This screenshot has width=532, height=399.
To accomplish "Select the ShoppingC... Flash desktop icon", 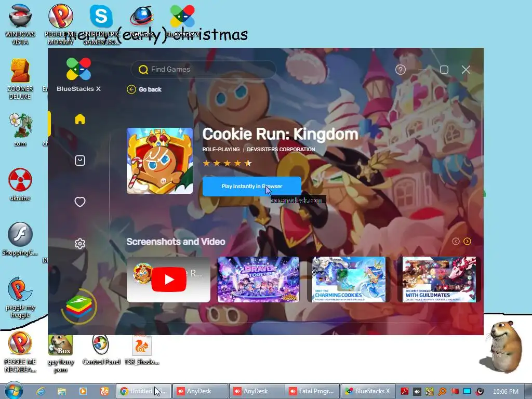I will 20,239.
